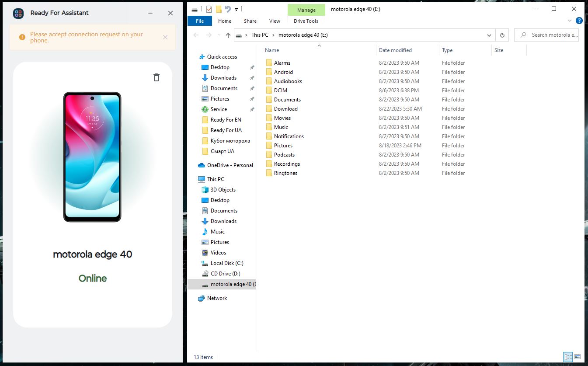The image size is (588, 366).
Task: Sort files by Date modified column
Action: [407, 50]
